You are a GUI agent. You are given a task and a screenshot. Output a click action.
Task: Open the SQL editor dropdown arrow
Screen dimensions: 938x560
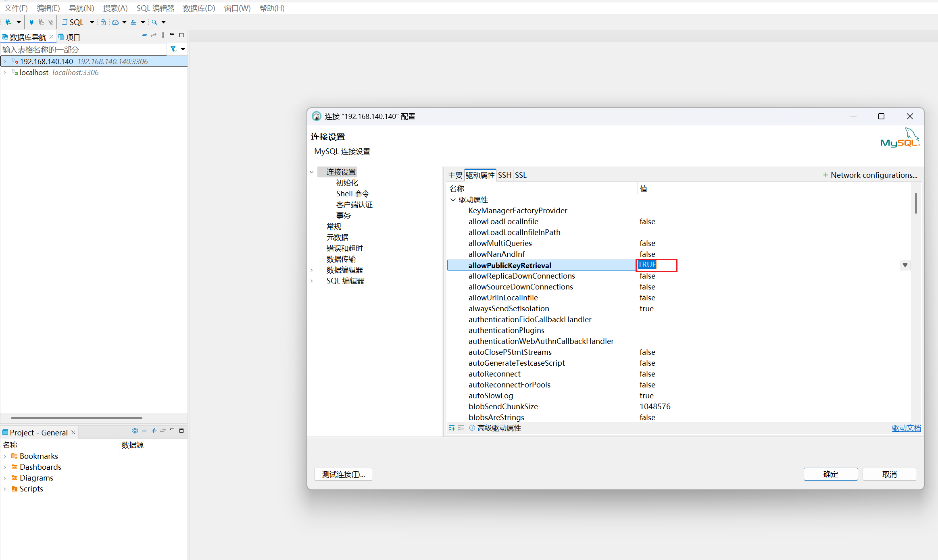(92, 22)
